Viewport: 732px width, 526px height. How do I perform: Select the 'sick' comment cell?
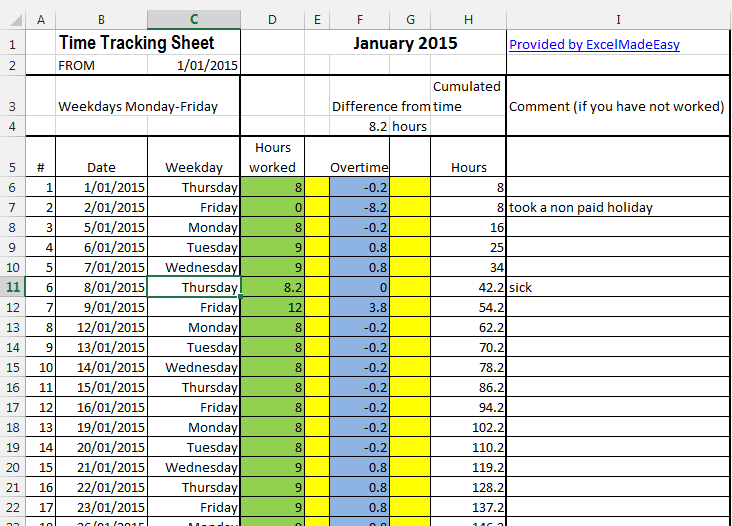618,287
